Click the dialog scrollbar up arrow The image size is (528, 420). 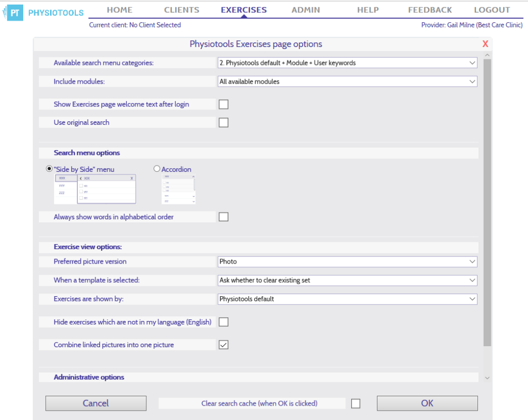pyautogui.click(x=487, y=55)
